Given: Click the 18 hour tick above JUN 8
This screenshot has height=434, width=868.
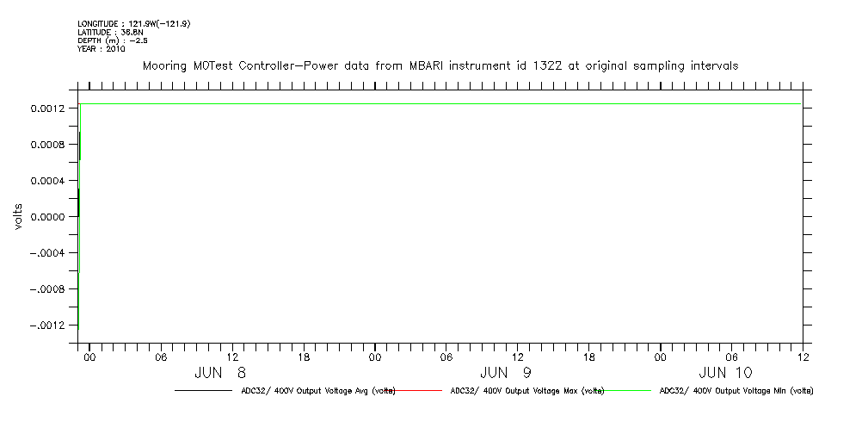Looking at the screenshot, I should point(304,356).
